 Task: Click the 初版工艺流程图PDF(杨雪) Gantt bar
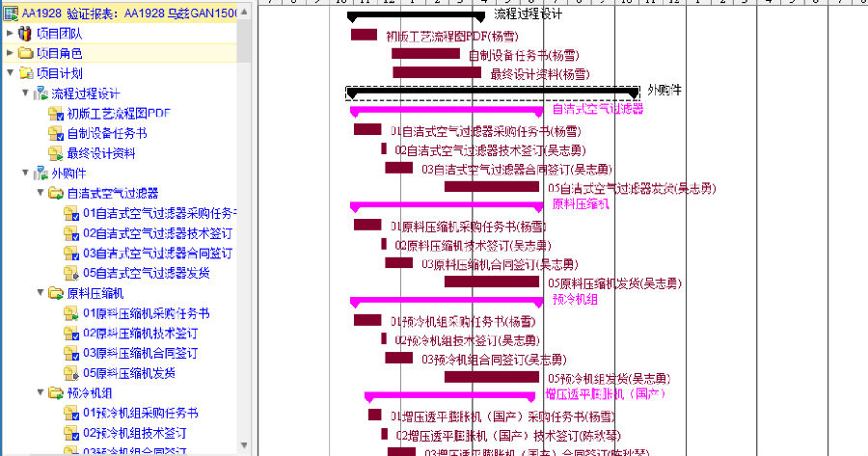(x=364, y=35)
